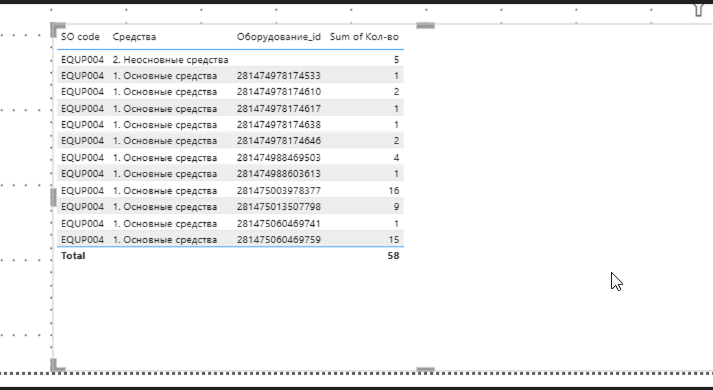The width and height of the screenshot is (713, 390).
Task: Click the left-middle visual resize handle
Action: coord(53,198)
